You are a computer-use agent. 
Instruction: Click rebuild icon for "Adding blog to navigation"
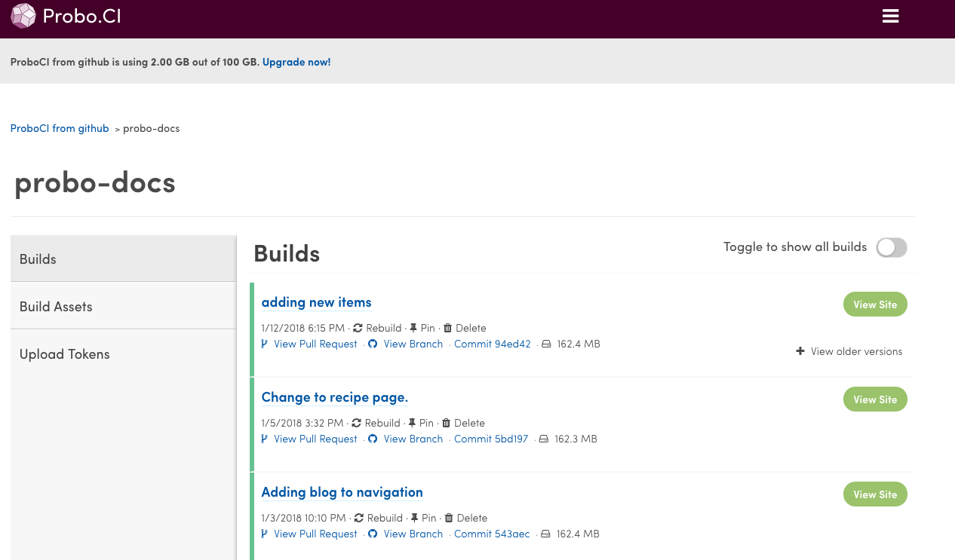[359, 518]
